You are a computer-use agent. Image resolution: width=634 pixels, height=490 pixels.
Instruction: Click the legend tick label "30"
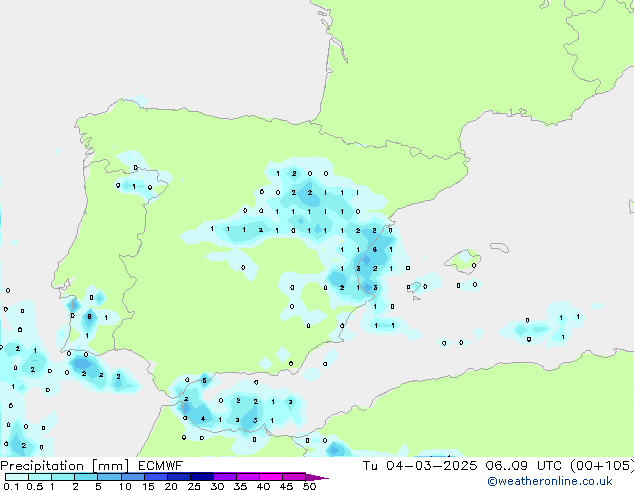[x=217, y=486]
